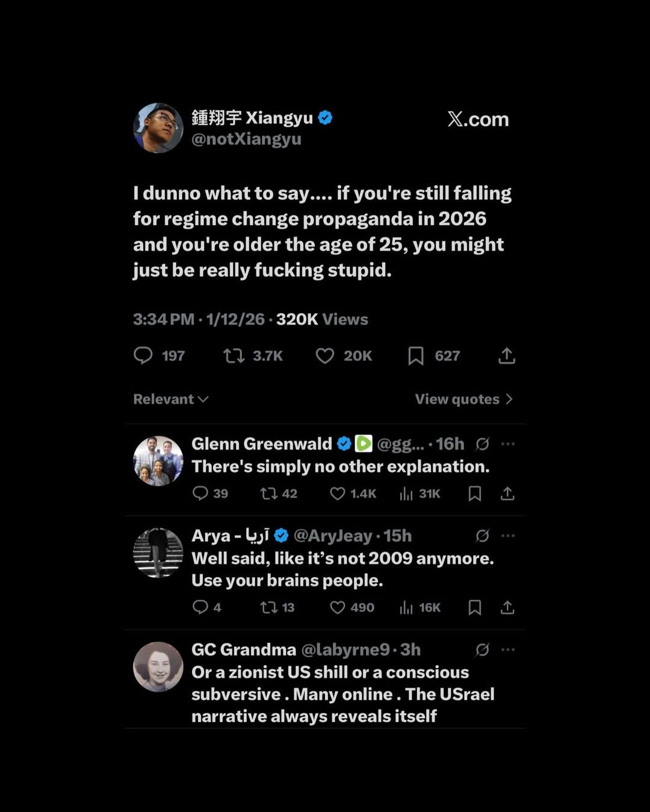This screenshot has width=650, height=812.
Task: Open the Relevant sort dropdown
Action: pyautogui.click(x=170, y=399)
